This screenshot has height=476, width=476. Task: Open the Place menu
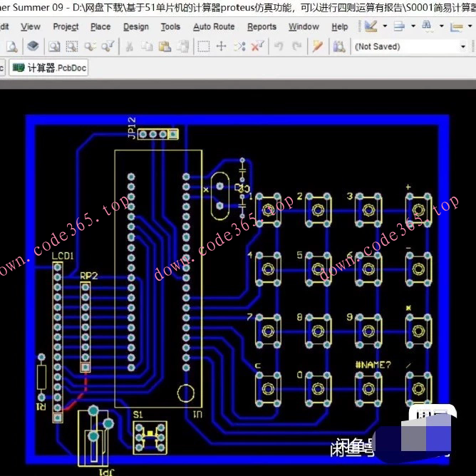pos(100,26)
